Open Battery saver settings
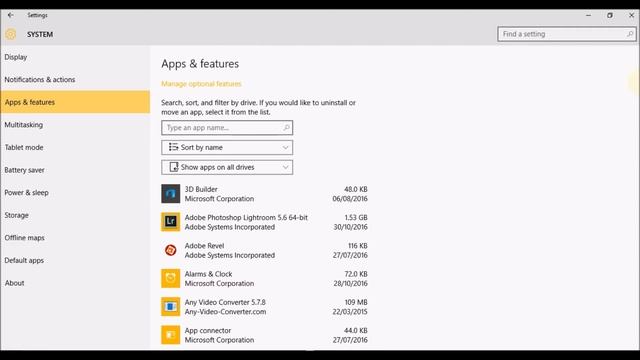This screenshot has height=360, width=640. click(x=75, y=170)
